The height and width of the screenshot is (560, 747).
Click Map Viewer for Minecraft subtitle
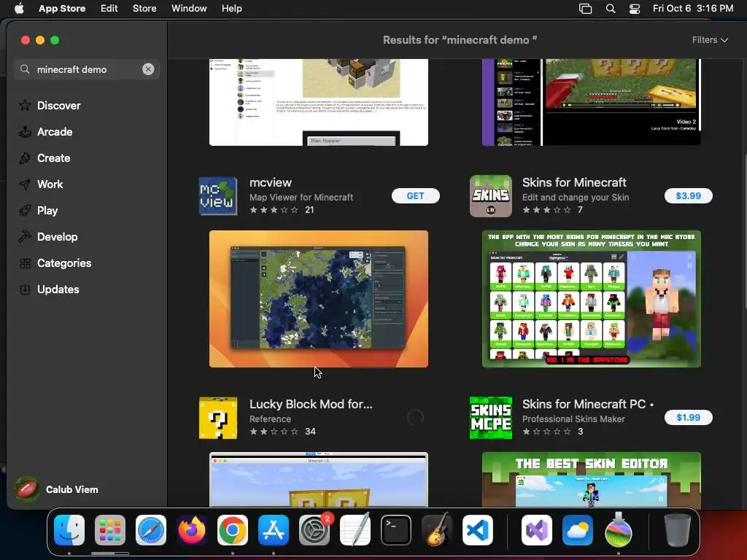pos(301,197)
